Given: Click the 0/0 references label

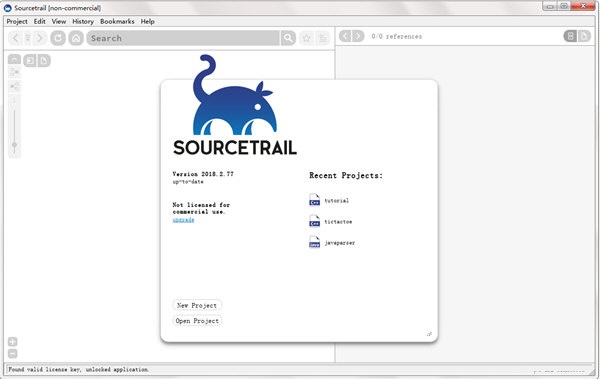Looking at the screenshot, I should pos(396,36).
